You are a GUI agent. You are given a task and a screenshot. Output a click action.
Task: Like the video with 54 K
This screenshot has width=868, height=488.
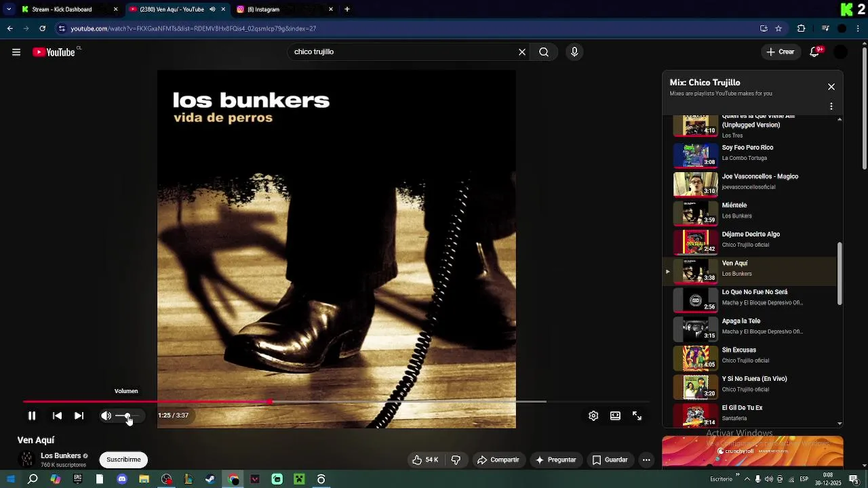(425, 460)
